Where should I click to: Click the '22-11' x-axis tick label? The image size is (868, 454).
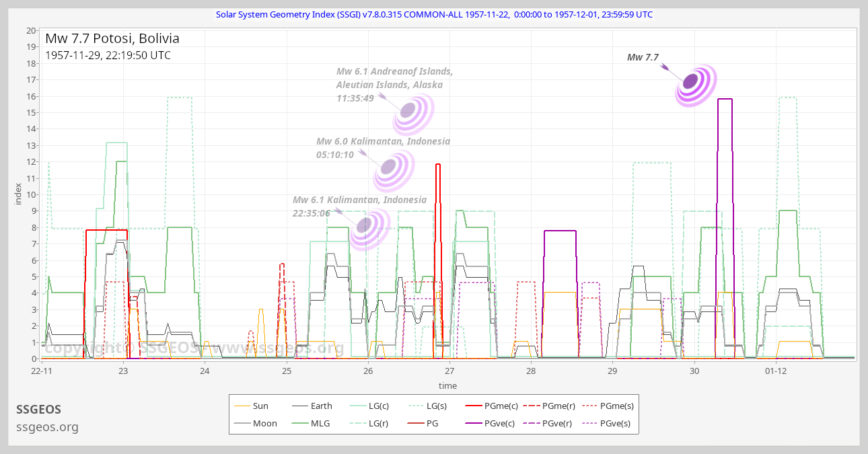coord(42,371)
